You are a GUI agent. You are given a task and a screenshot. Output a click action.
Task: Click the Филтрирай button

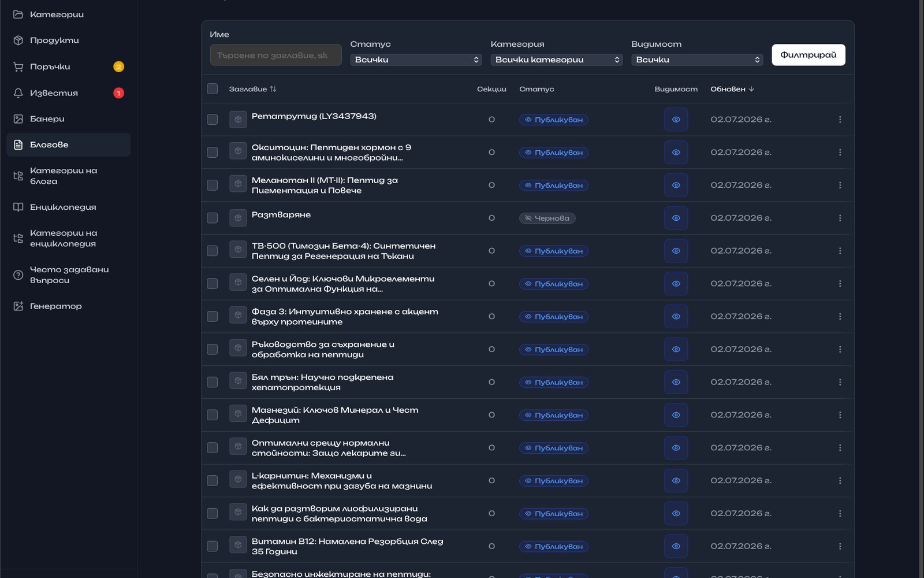(x=808, y=55)
